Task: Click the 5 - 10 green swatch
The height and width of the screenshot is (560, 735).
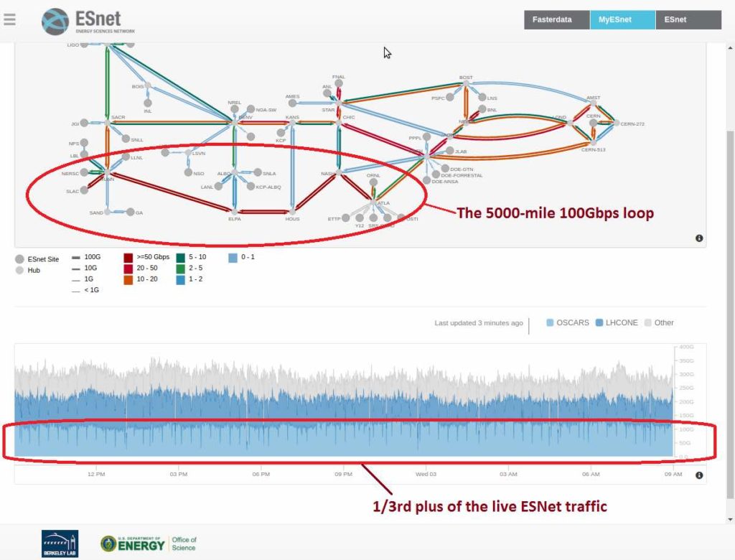Action: [180, 258]
